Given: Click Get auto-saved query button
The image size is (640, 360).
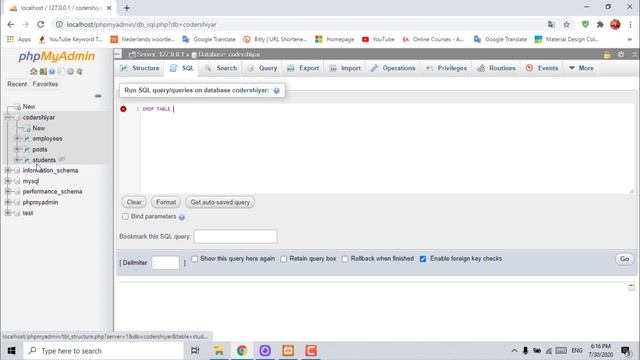Looking at the screenshot, I should 220,202.
